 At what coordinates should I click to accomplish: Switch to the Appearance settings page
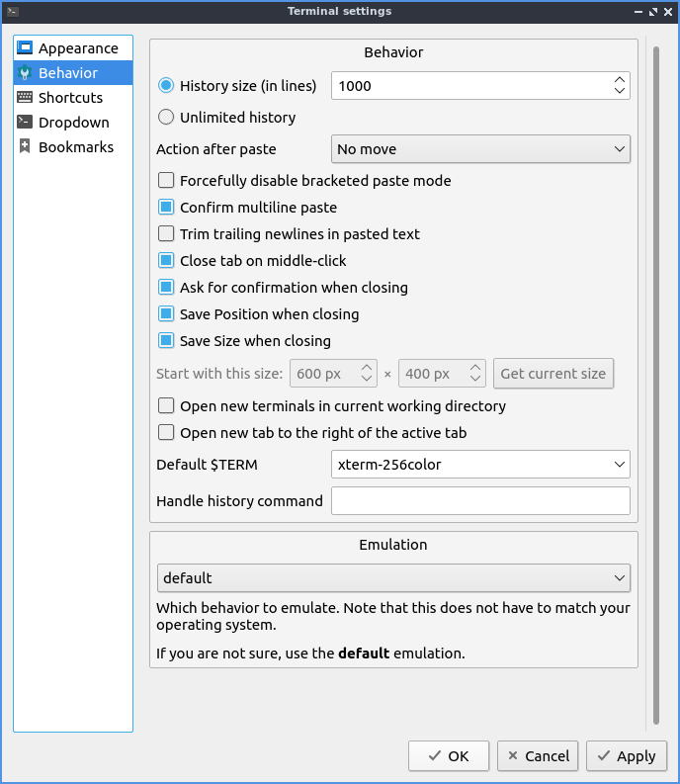(x=77, y=48)
